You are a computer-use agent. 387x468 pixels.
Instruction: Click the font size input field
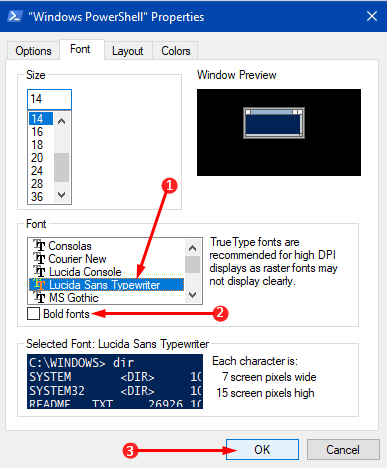(49, 99)
